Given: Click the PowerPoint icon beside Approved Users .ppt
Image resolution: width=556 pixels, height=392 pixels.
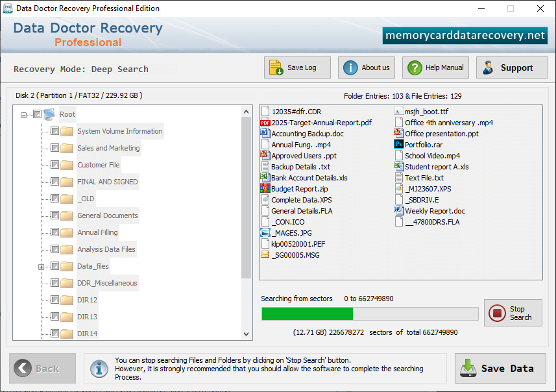Looking at the screenshot, I should point(265,155).
